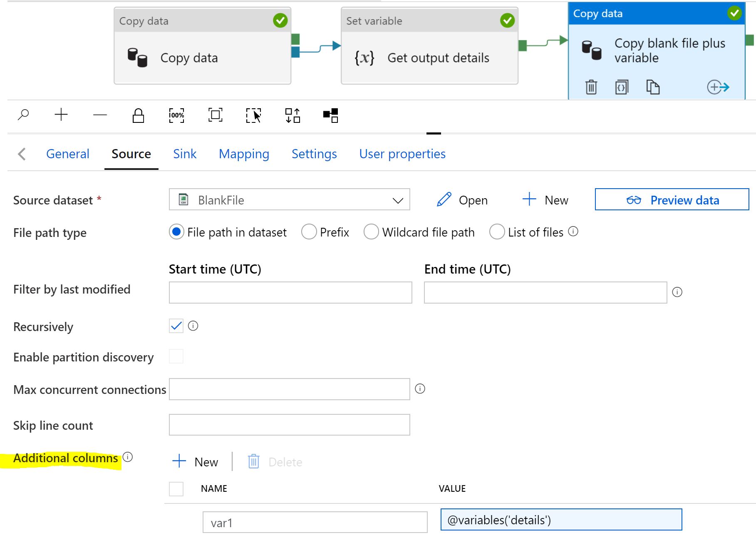
Task: Select the Get output details activity
Action: 429,46
